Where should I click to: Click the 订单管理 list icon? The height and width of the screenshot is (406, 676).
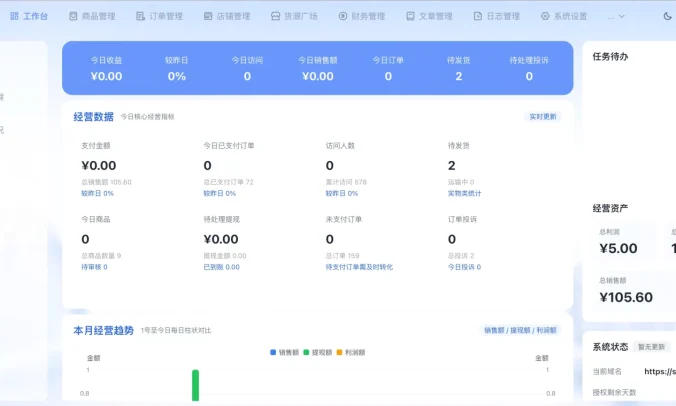tap(140, 16)
